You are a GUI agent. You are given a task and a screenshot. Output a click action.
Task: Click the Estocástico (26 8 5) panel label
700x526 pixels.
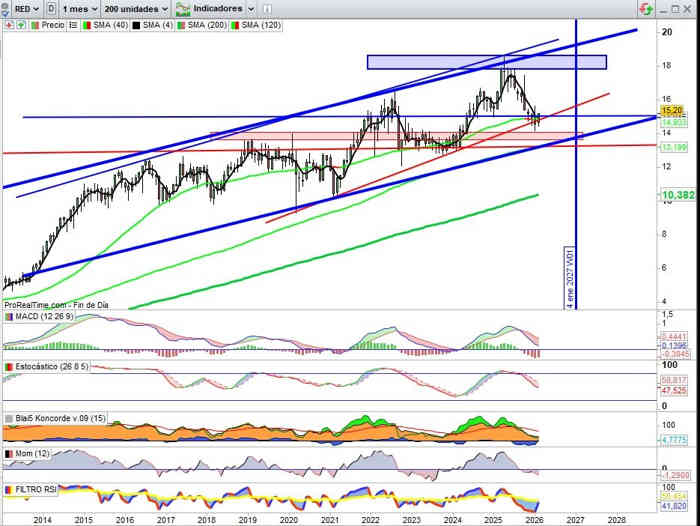pyautogui.click(x=50, y=367)
